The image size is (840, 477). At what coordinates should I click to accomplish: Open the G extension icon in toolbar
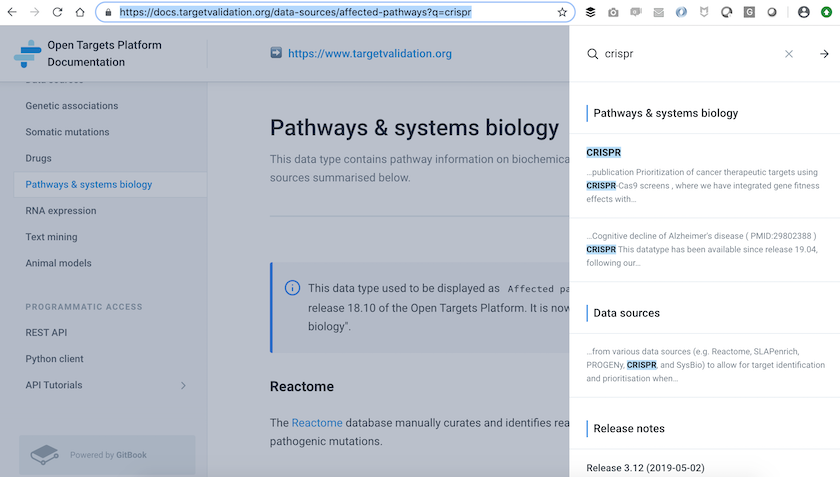(749, 12)
